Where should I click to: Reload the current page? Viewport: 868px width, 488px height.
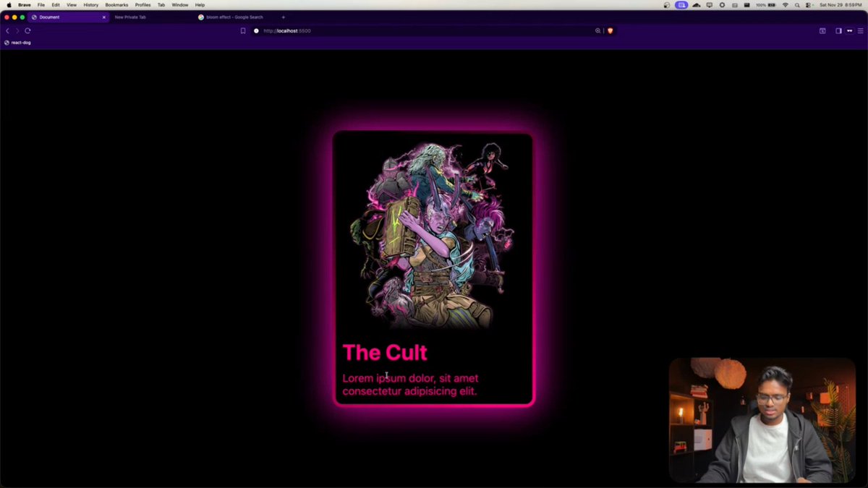point(27,30)
